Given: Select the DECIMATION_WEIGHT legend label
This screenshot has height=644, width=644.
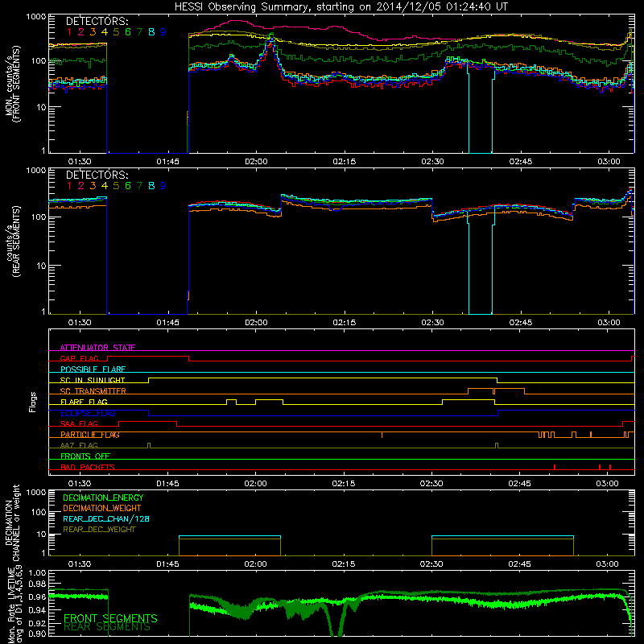Looking at the screenshot, I should click(102, 508).
